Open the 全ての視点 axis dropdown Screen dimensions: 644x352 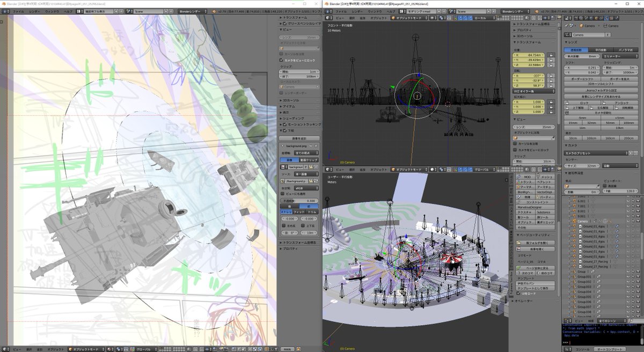305,153
